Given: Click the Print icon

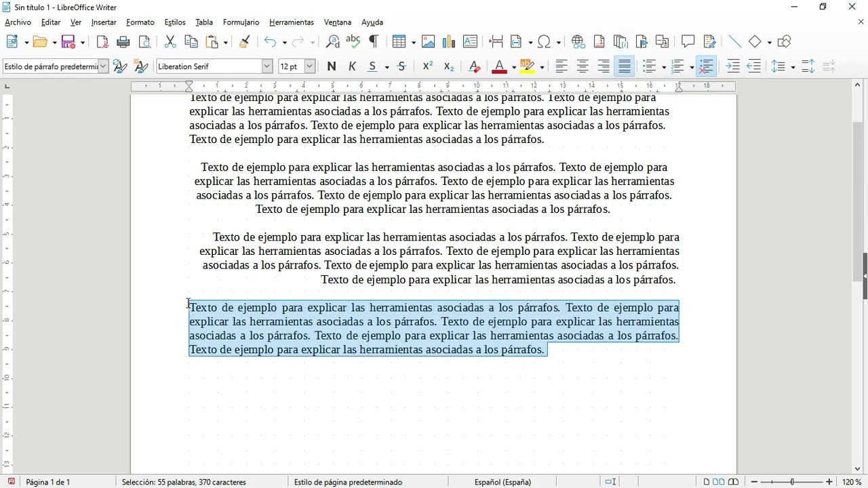Looking at the screenshot, I should [123, 42].
